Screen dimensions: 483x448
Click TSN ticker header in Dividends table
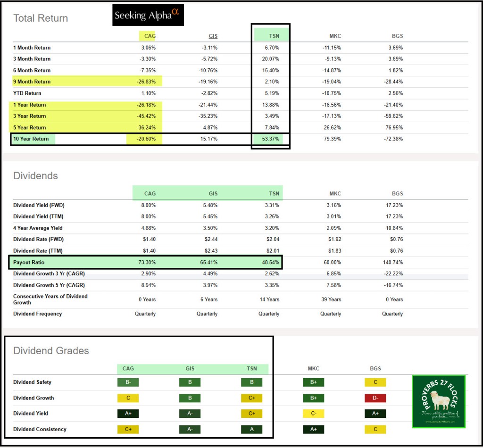coord(274,193)
